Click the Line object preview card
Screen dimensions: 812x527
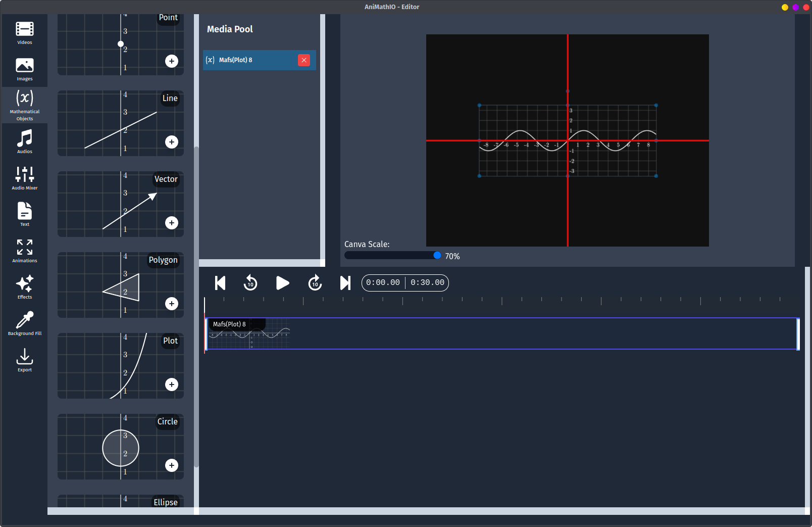click(x=121, y=123)
